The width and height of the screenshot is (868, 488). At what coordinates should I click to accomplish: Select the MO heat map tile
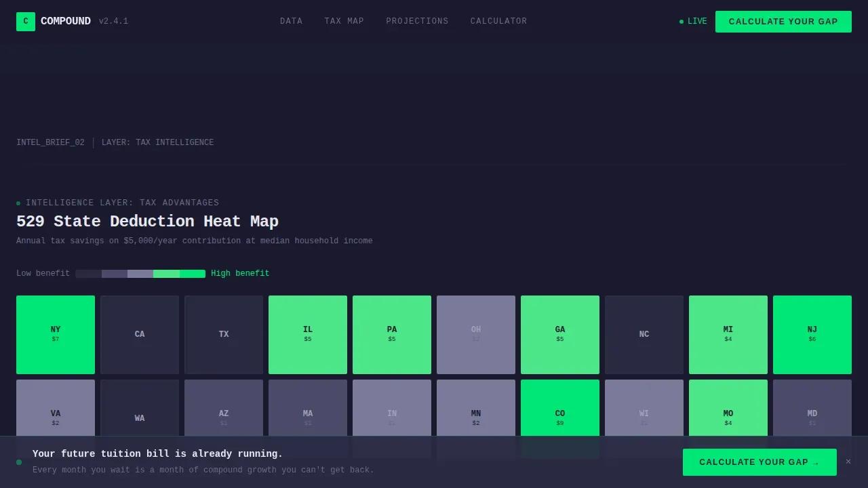click(728, 408)
